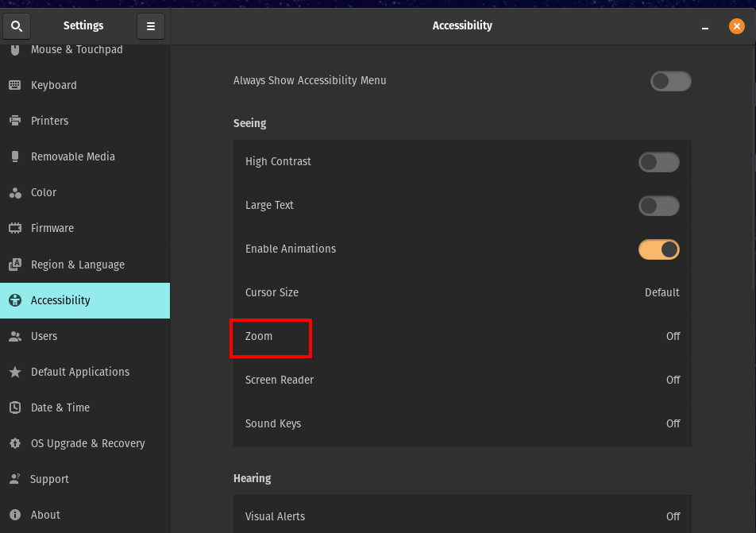Open the Cursor Size selector

click(x=462, y=292)
